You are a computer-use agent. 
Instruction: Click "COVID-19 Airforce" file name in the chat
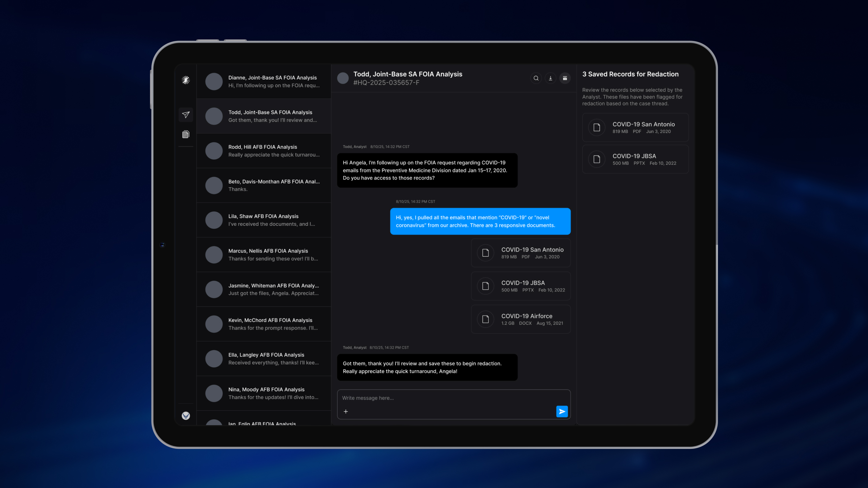[x=527, y=316]
